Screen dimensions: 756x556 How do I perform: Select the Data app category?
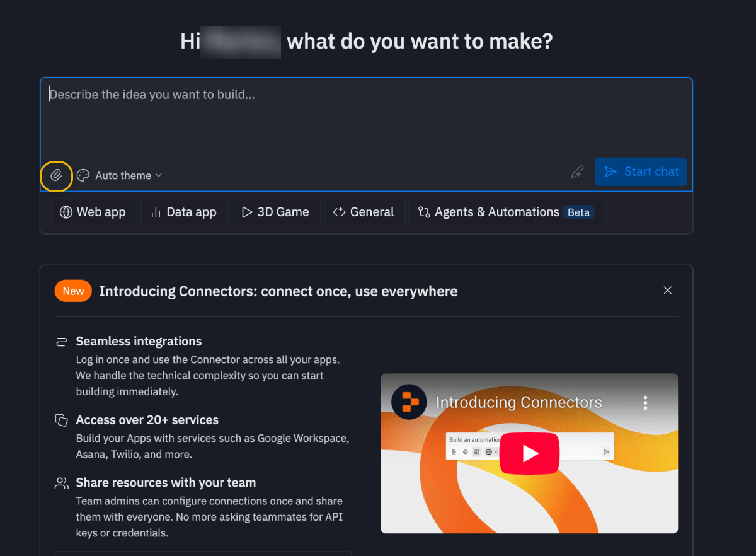pos(184,212)
